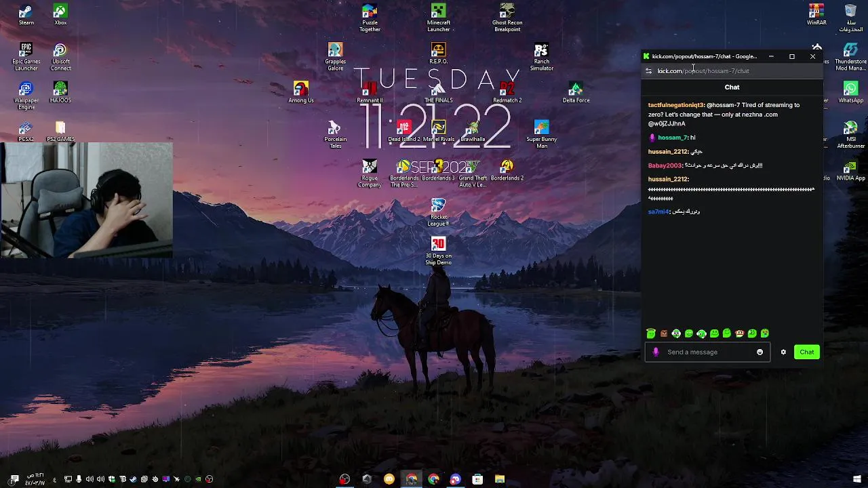This screenshot has height=488, width=868.
Task: Select the PCSX2 desktop icon
Action: pos(26,131)
